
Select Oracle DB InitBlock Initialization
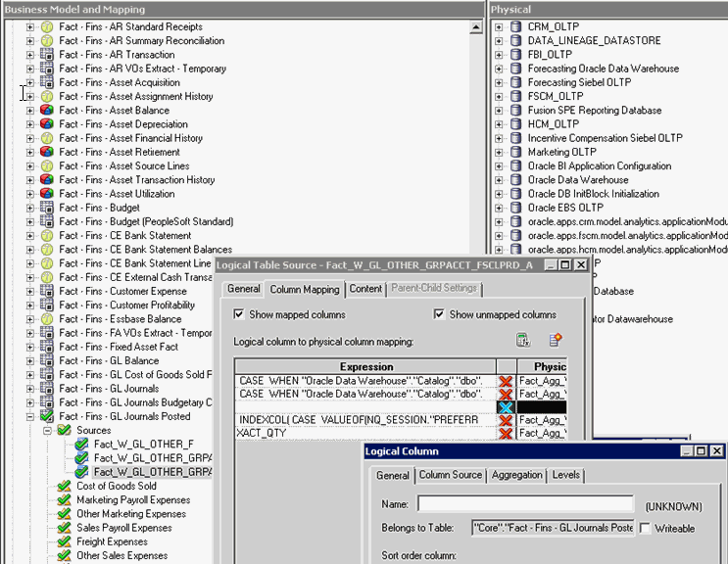pyautogui.click(x=594, y=194)
